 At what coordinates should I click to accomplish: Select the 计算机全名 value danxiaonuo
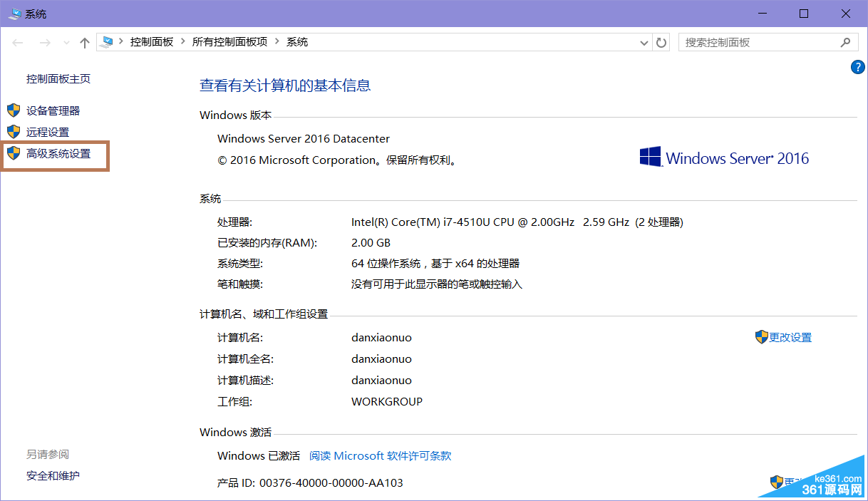[381, 359]
